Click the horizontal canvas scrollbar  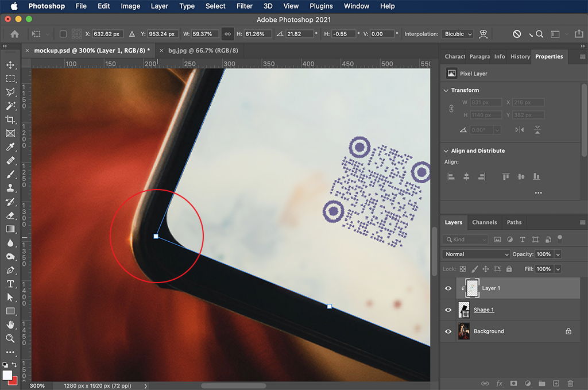(234, 386)
